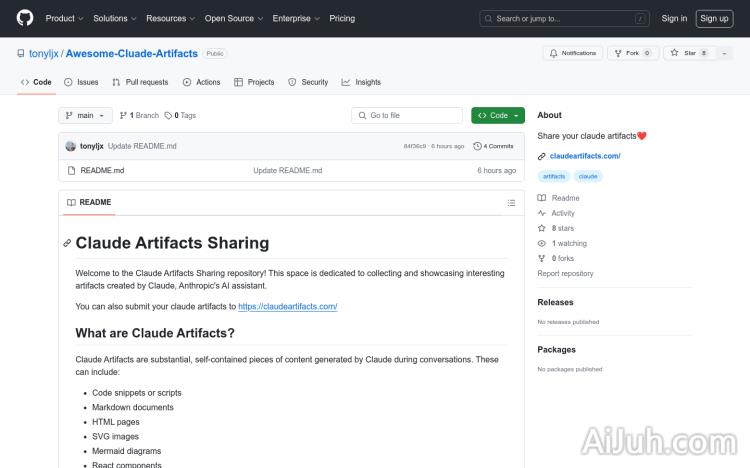
Task: Open the Releases heading link
Action: point(555,302)
